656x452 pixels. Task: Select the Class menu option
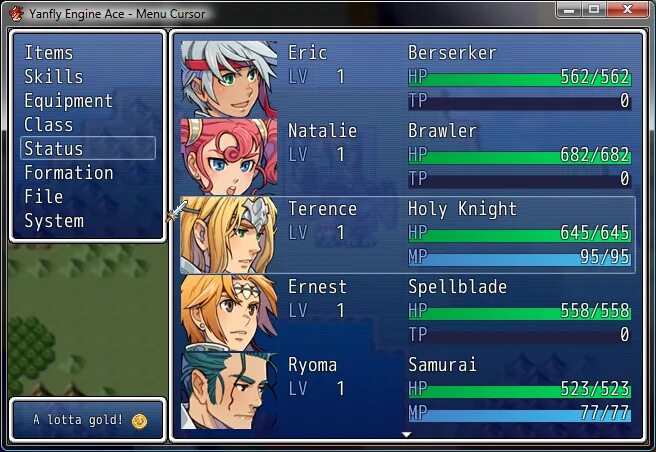pos(49,125)
